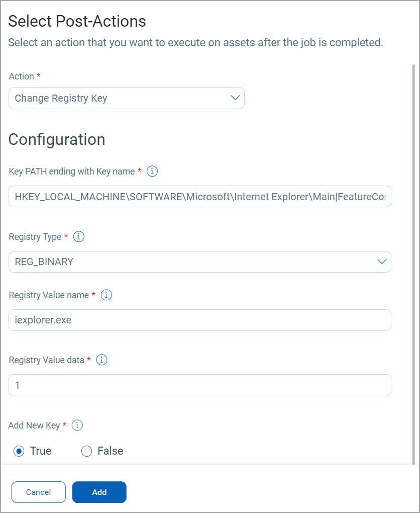The width and height of the screenshot is (420, 513).
Task: Click the Registry Type info icon
Action: point(78,236)
